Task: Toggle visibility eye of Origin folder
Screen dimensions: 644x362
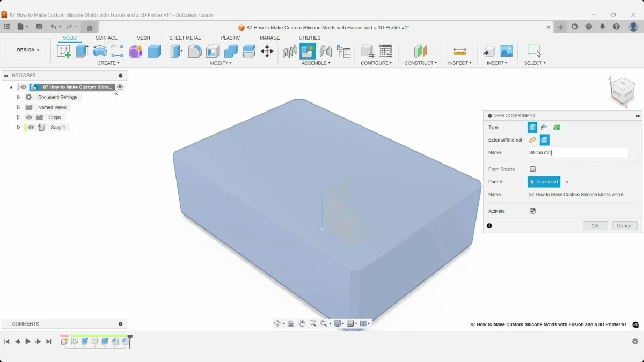Action: point(29,117)
